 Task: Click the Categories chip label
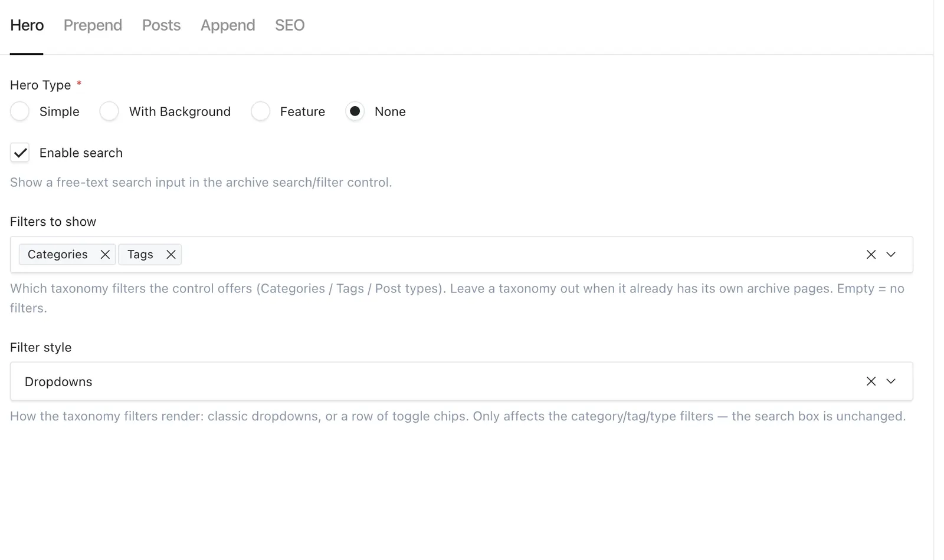(57, 255)
